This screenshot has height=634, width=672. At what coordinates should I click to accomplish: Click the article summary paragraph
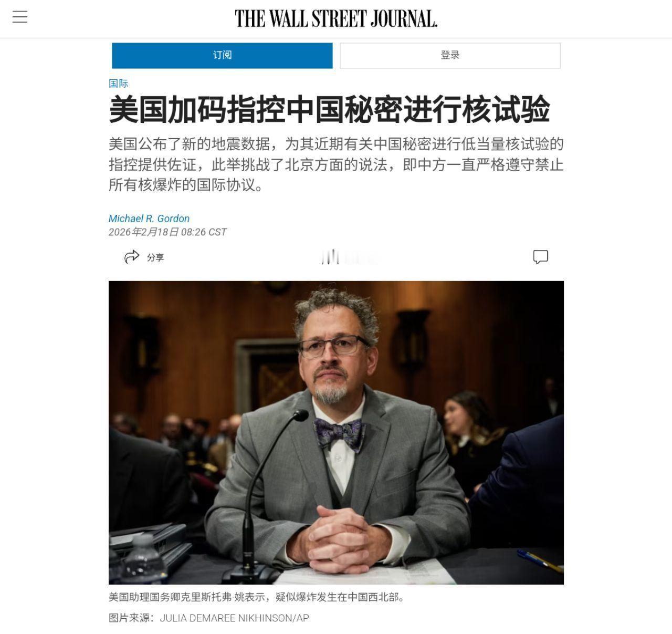(x=336, y=164)
